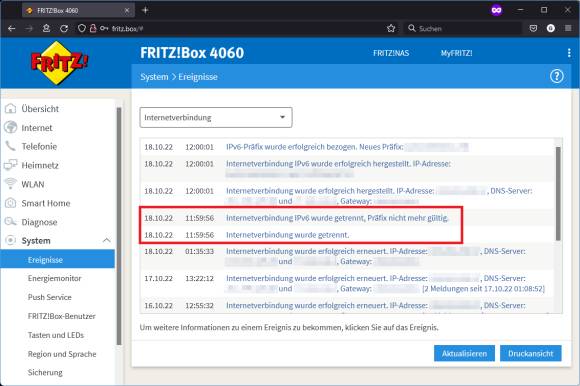Click the 18.10.22 12:00:01 'Internetverbindung wurde erfolgreich hergestellt' event
This screenshot has width=580, height=386.
[347, 196]
